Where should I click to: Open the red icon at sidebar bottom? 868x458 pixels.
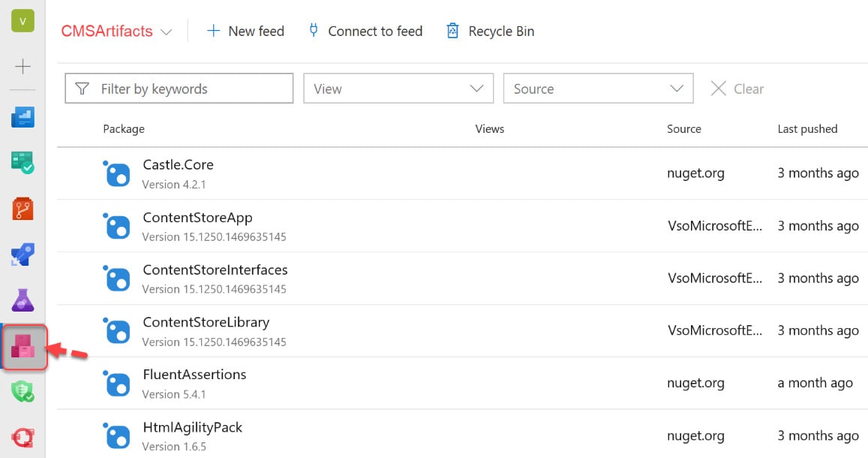point(23,438)
